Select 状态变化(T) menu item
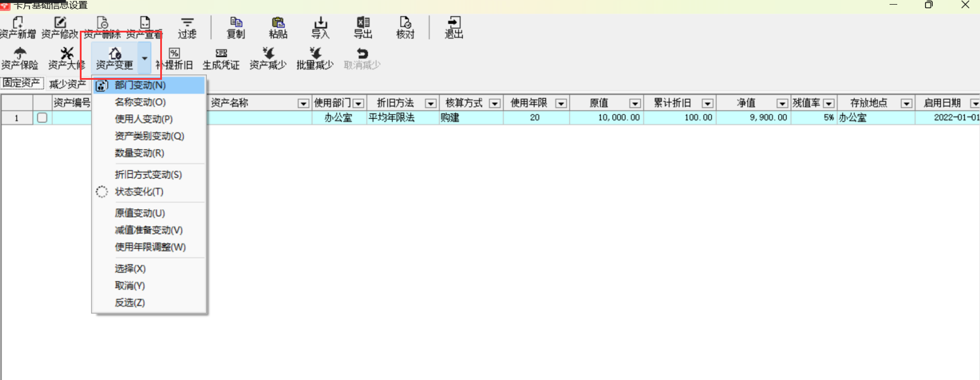Screen dimensions: 980x380 (149, 191)
